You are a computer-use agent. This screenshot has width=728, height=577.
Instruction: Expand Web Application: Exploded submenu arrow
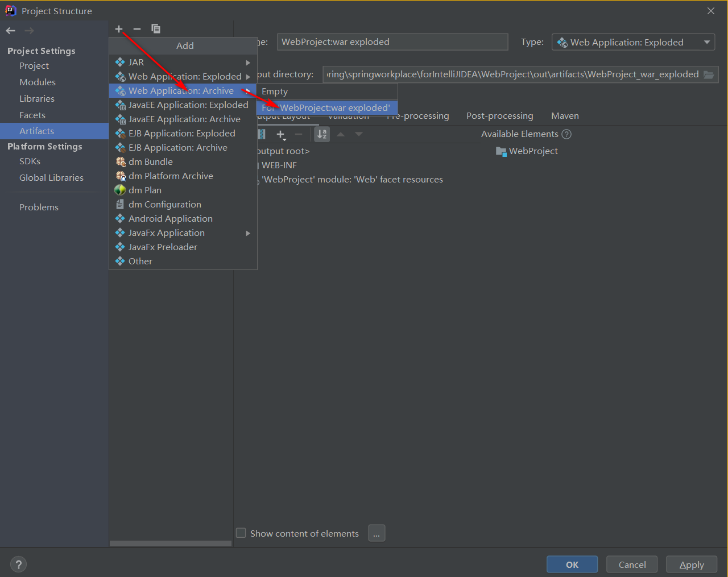point(248,77)
